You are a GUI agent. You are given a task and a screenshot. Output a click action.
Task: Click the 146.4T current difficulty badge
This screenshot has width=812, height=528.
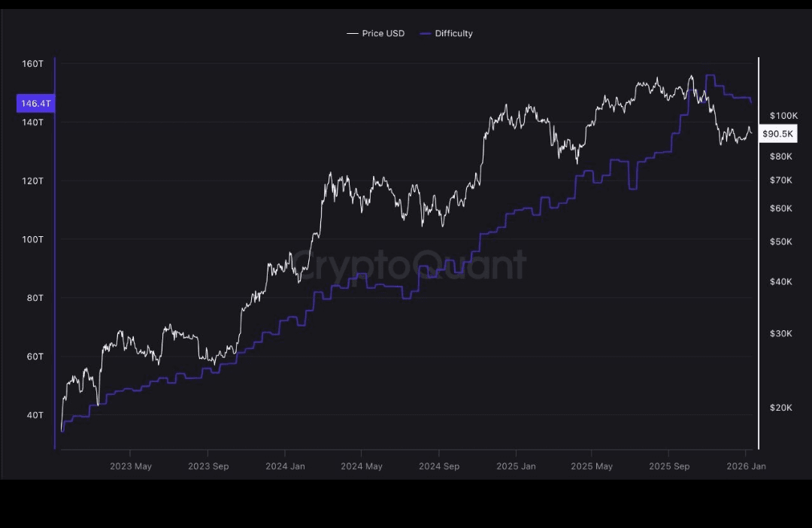(x=35, y=104)
